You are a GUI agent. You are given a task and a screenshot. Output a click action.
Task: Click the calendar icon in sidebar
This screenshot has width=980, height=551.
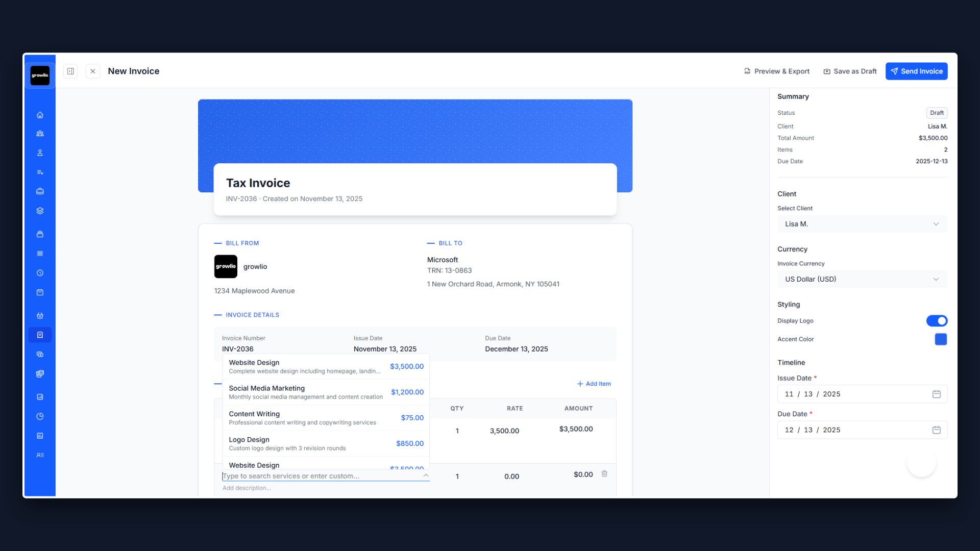point(40,292)
